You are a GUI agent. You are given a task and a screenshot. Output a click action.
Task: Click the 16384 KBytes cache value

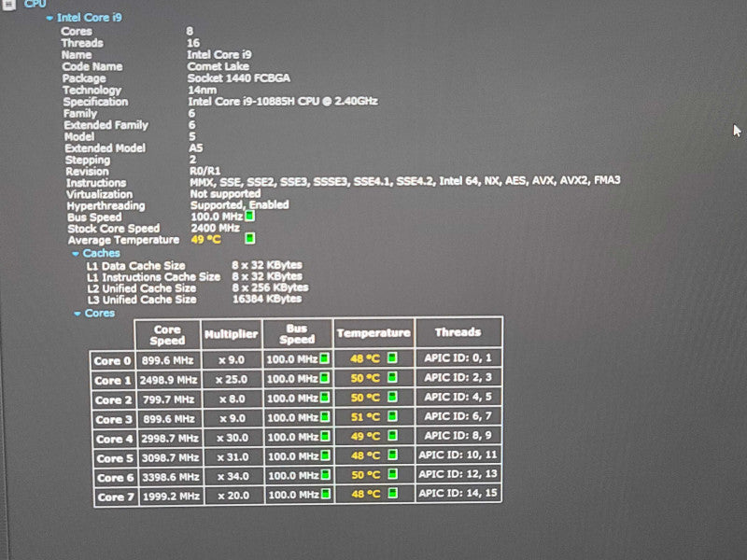pyautogui.click(x=267, y=299)
